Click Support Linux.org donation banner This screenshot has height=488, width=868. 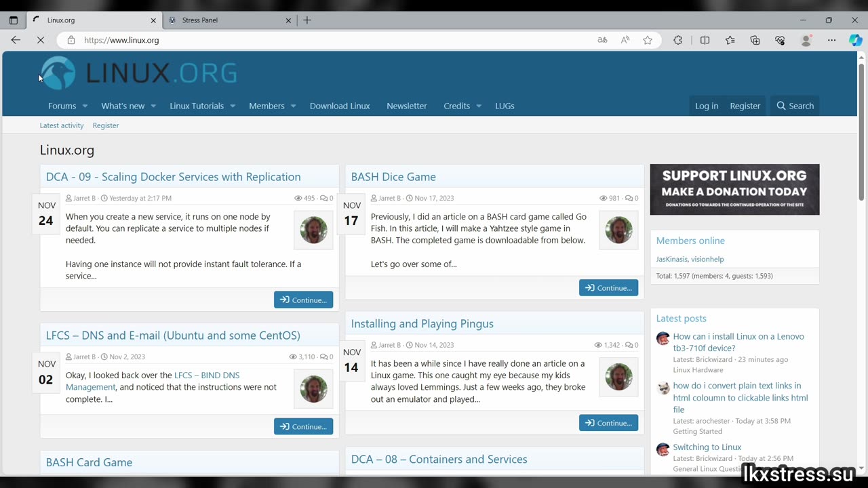[x=734, y=190]
